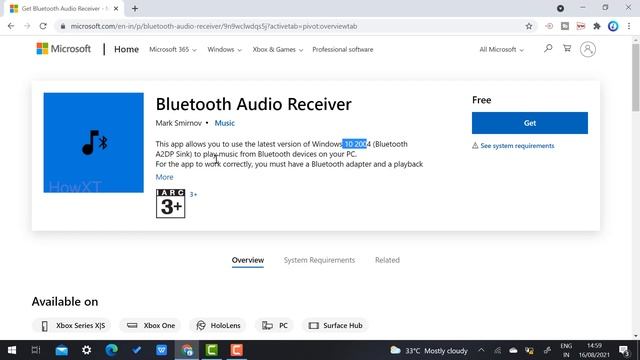Open Settings gear in the taskbar
The width and height of the screenshot is (640, 360).
[87, 350]
